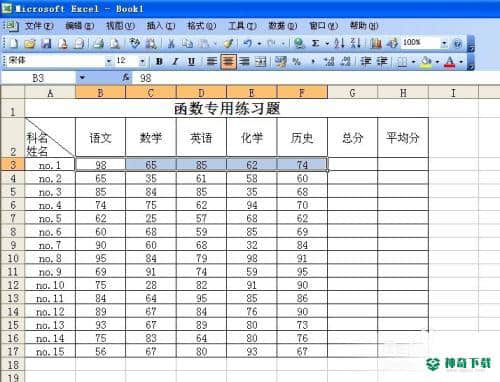The width and height of the screenshot is (500, 382).
Task: Apply the currency style icon
Action: pyautogui.click(x=281, y=62)
